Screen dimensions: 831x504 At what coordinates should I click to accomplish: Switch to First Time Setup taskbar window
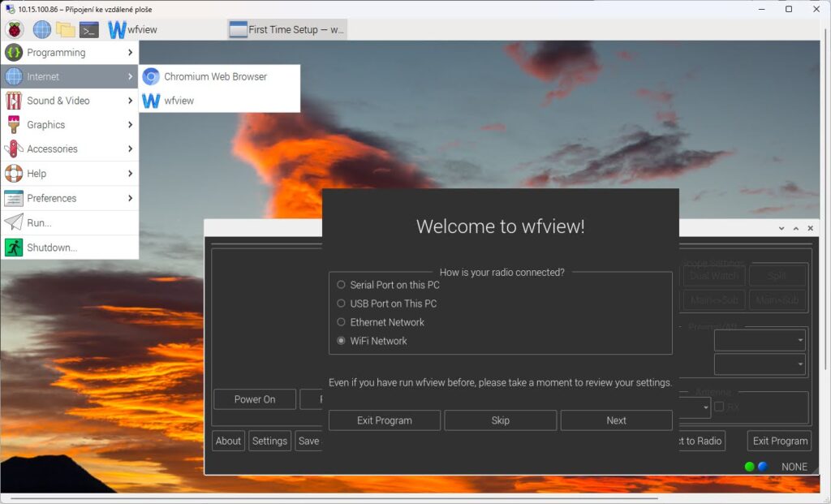click(x=287, y=30)
